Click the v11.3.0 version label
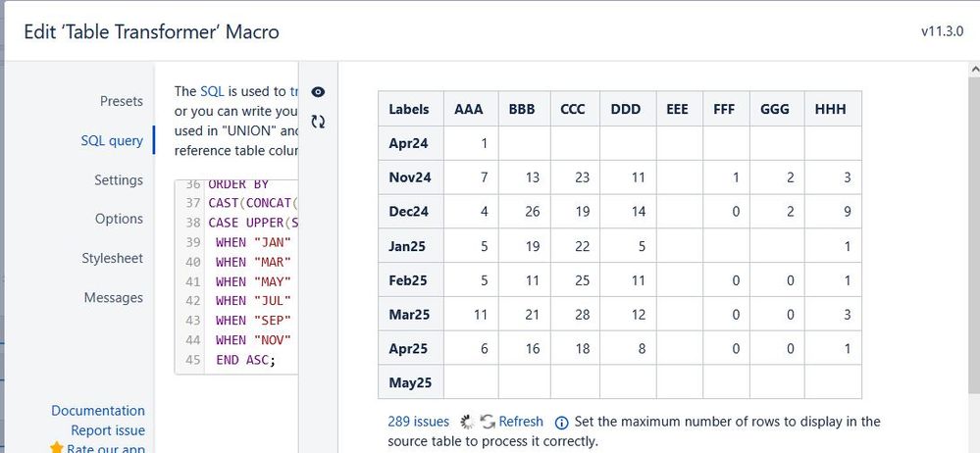Screen dimensions: 980x453 [x=942, y=30]
